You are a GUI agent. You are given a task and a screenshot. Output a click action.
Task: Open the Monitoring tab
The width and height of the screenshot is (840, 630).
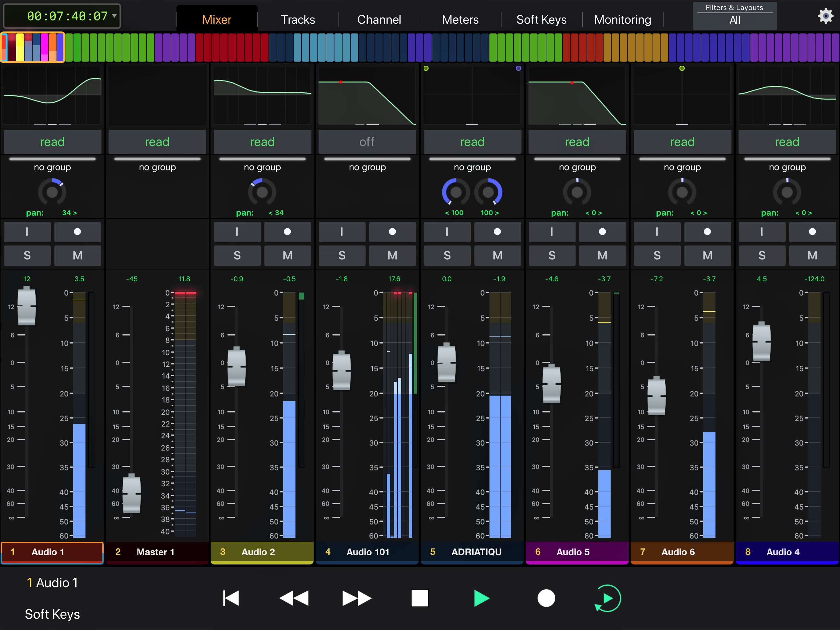[x=622, y=19]
